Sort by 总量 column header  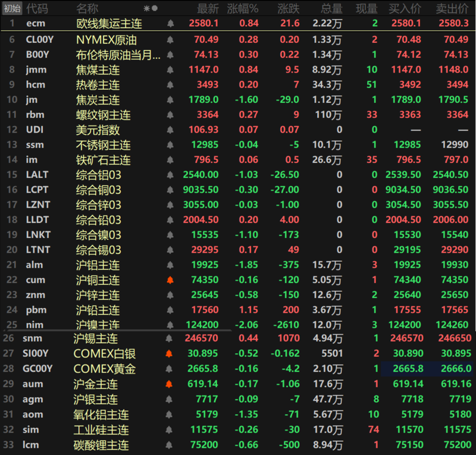point(332,8)
